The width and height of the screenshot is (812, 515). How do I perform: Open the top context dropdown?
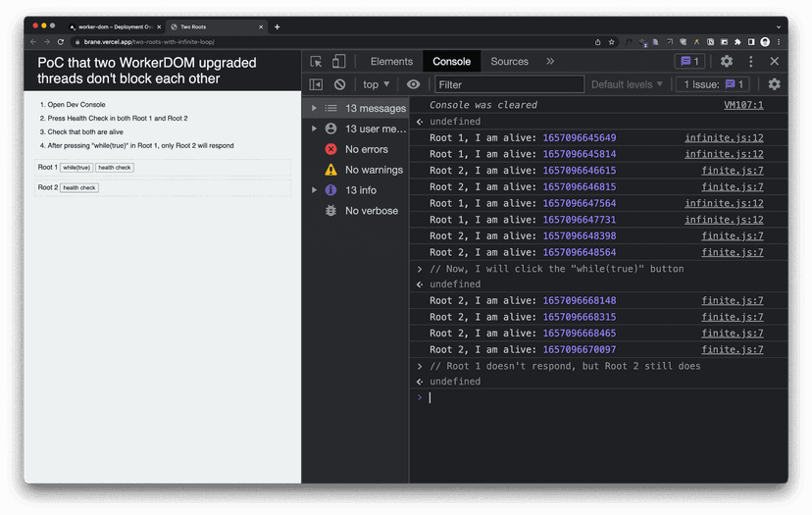click(376, 84)
